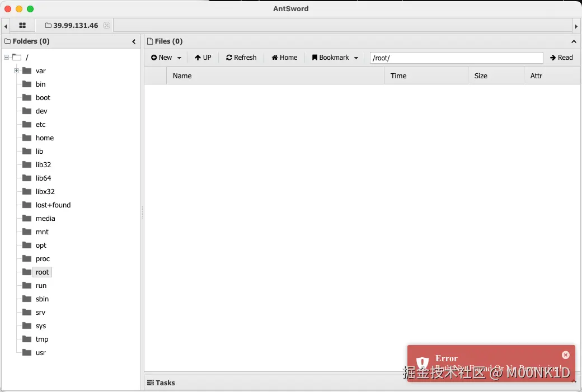This screenshot has height=392, width=582.
Task: Sort by Size column header
Action: point(496,76)
